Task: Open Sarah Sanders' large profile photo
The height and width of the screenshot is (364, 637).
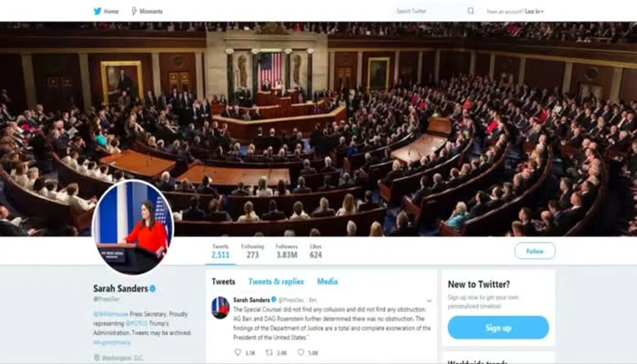Action: click(133, 227)
